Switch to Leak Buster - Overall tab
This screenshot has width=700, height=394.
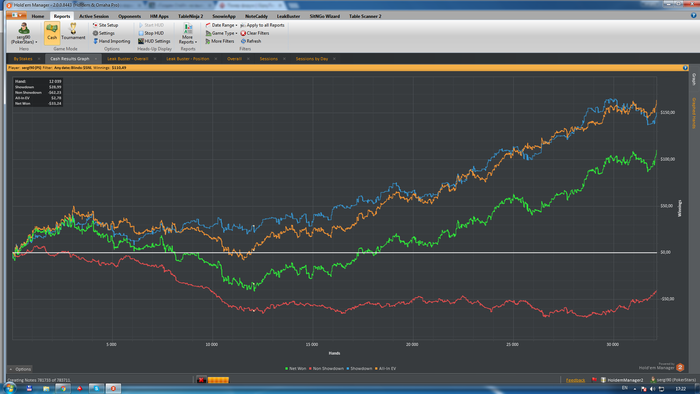[128, 58]
